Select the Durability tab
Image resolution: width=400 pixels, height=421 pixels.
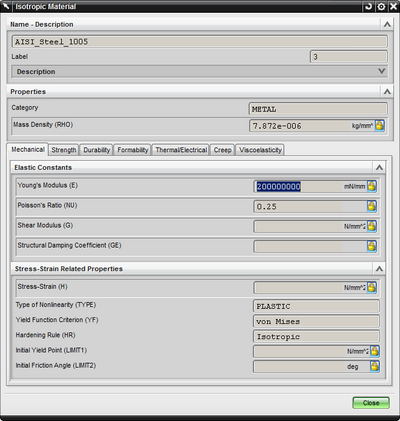tap(97, 150)
